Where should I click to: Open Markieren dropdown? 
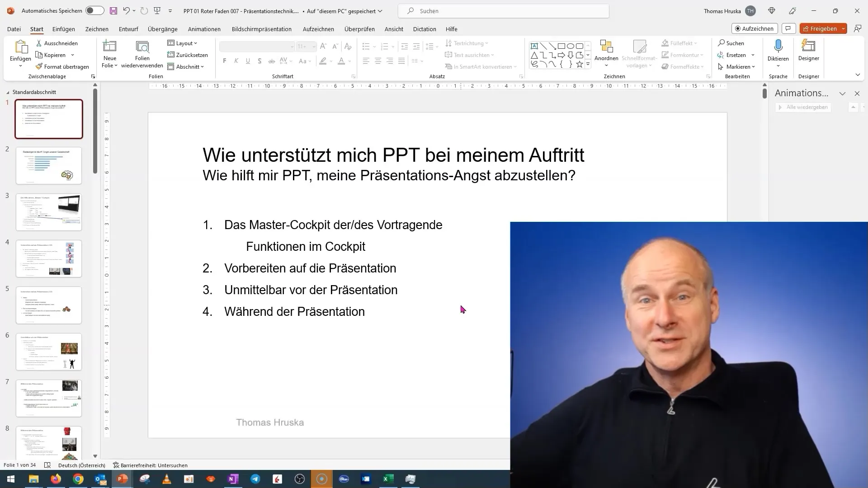[x=736, y=67]
